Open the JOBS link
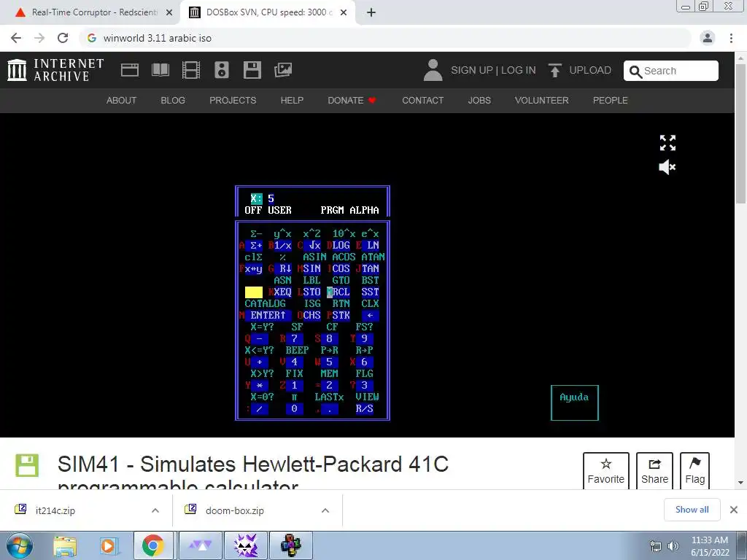Screen dimensions: 747x560 (x=479, y=101)
